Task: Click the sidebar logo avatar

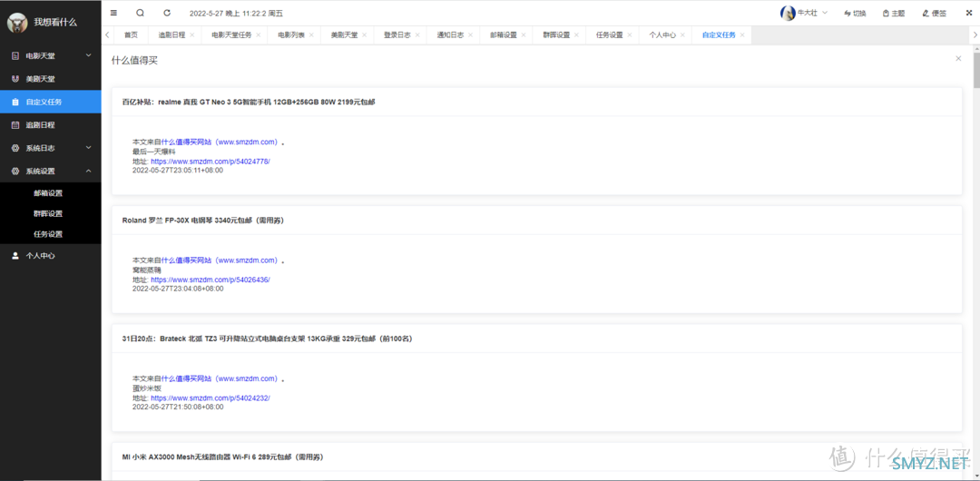Action: click(17, 23)
